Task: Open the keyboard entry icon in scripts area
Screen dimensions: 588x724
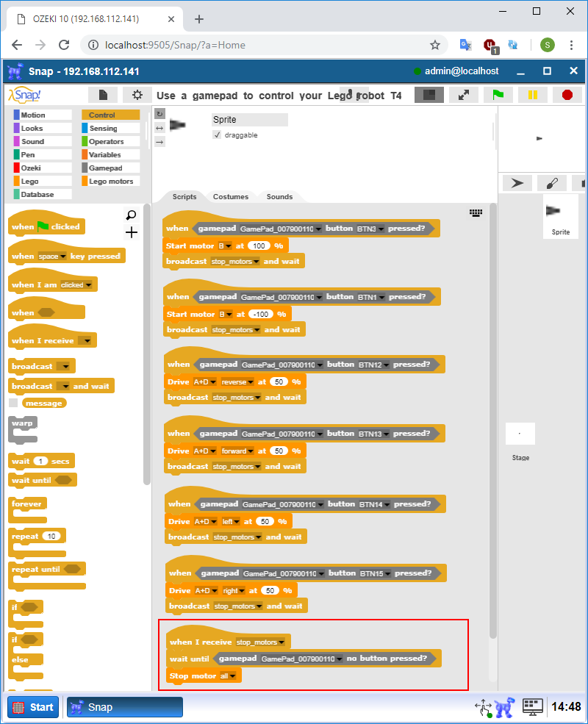Action: 476,212
